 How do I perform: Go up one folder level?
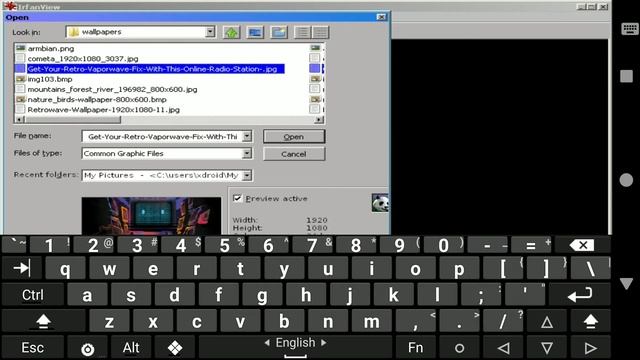click(x=231, y=32)
